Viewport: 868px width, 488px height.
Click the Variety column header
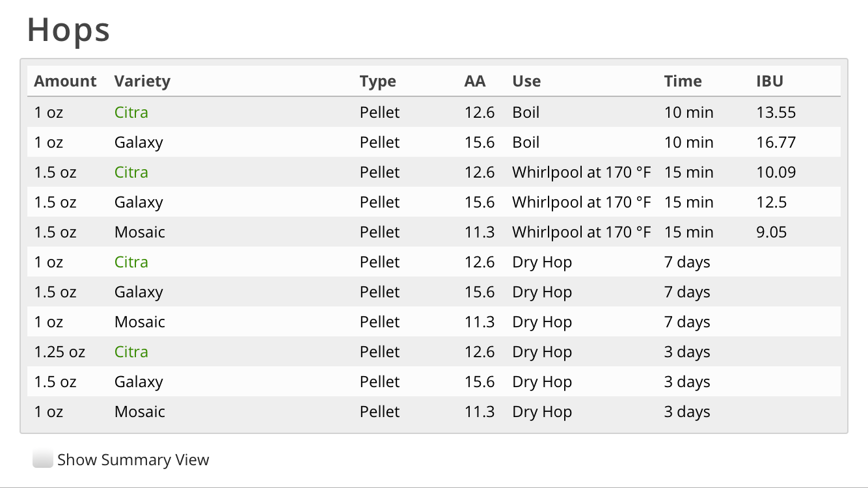click(142, 81)
